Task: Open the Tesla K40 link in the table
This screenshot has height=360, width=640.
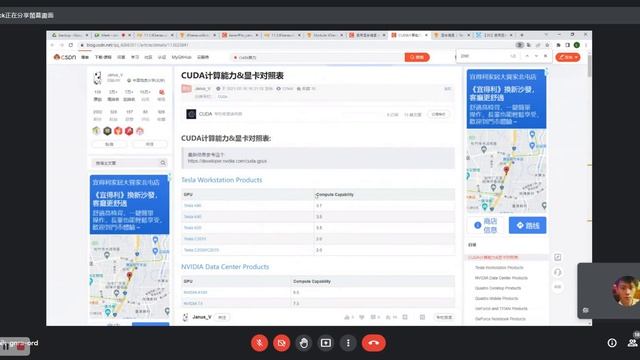Action: pos(192,217)
